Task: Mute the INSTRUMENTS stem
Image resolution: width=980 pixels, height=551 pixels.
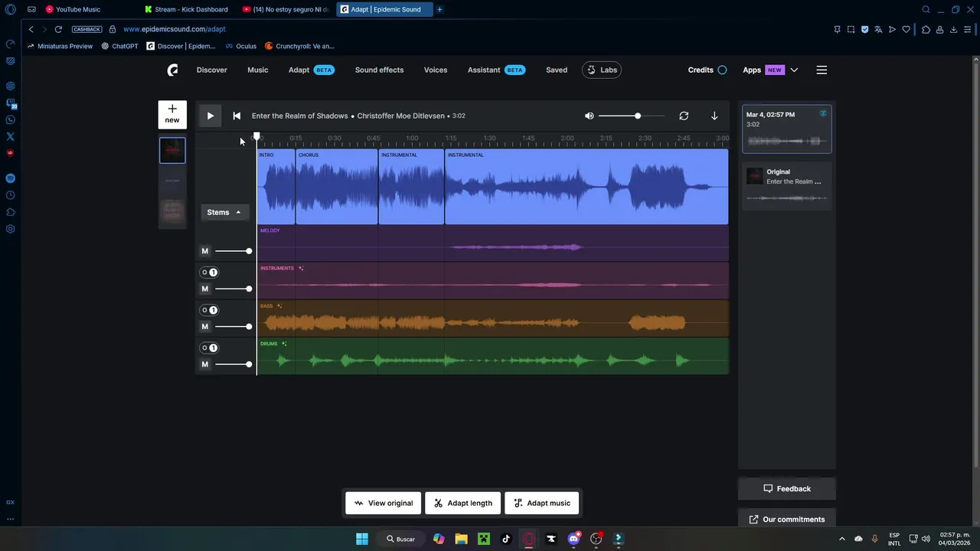Action: [204, 289]
